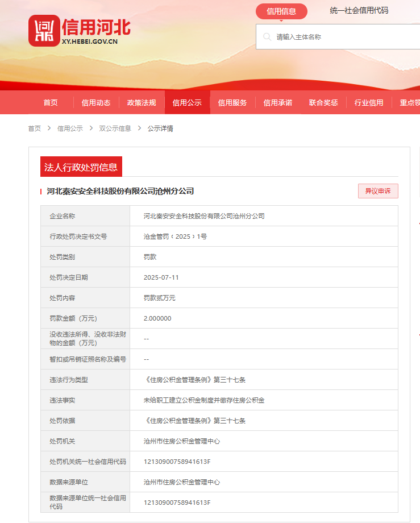Image resolution: width=420 pixels, height=523 pixels.
Task: Go to 政策法规 in the navigation bar
Action: point(142,103)
